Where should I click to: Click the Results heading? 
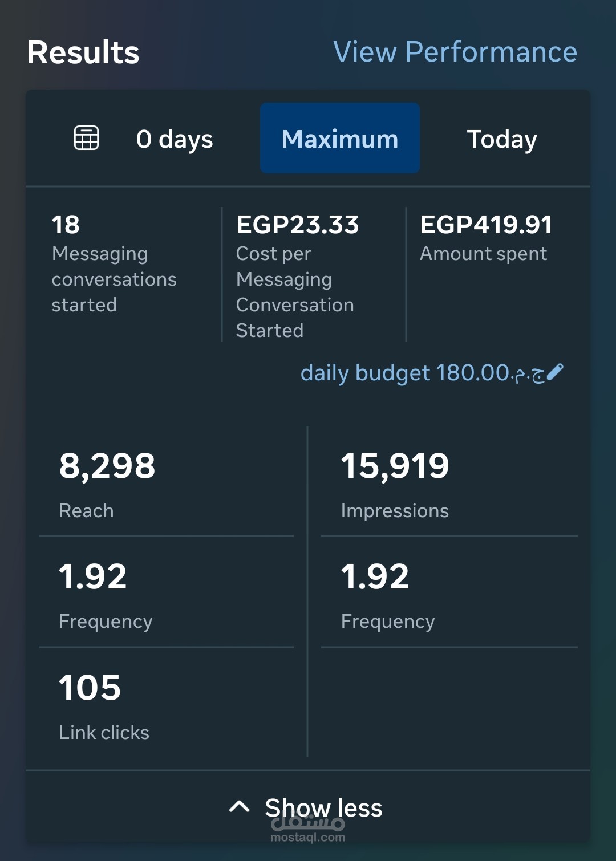(x=83, y=52)
